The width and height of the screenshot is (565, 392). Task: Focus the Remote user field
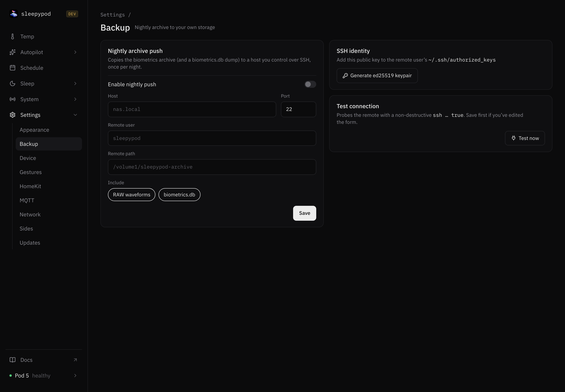pos(212,138)
